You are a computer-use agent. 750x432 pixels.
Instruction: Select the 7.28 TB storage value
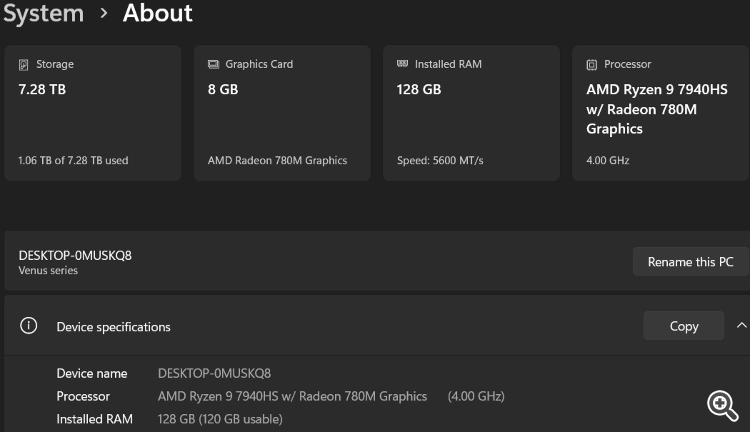(41, 89)
